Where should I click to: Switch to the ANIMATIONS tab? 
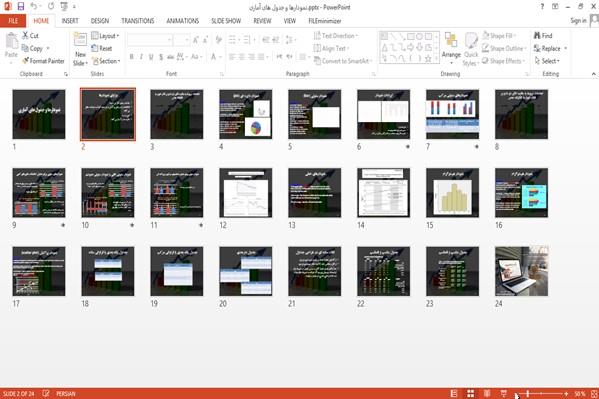click(x=183, y=21)
